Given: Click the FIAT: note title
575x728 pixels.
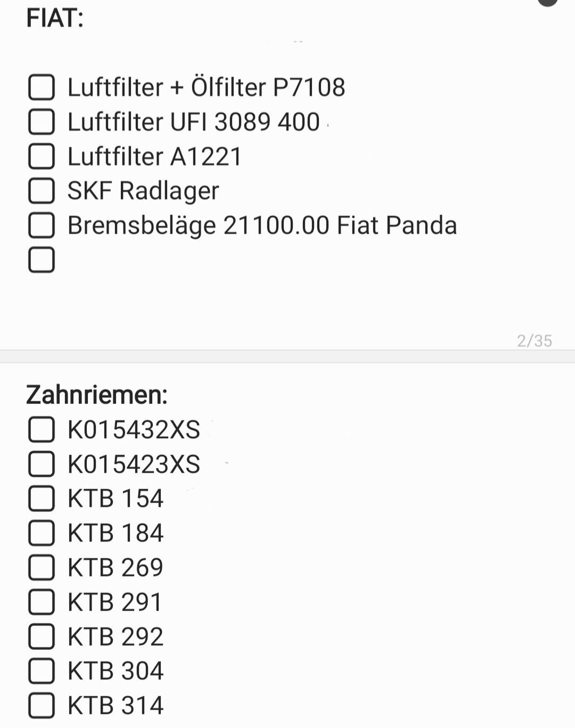Looking at the screenshot, I should [x=55, y=18].
